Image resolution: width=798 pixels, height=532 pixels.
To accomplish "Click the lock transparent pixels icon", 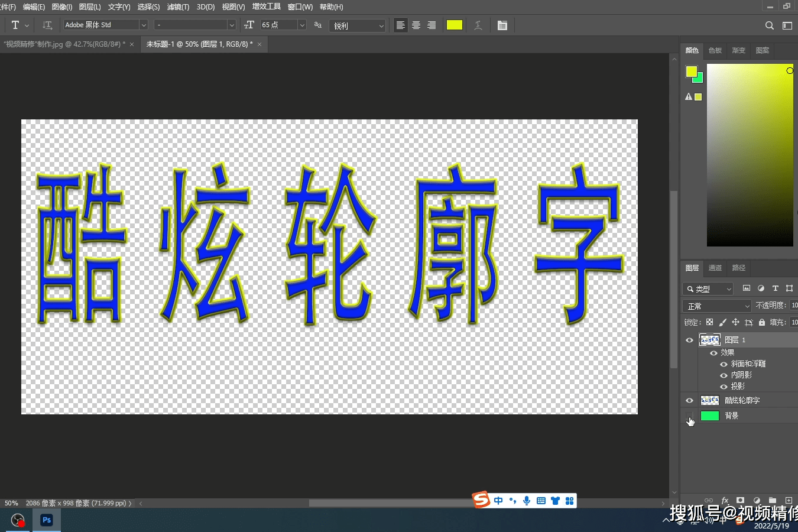I will point(709,322).
